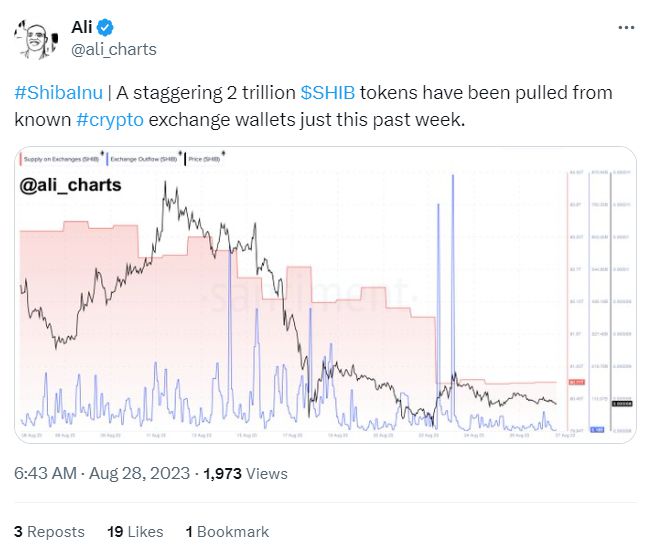Image resolution: width=654 pixels, height=555 pixels.
Task: Click the 1 Bookmark count
Action: [x=227, y=531]
